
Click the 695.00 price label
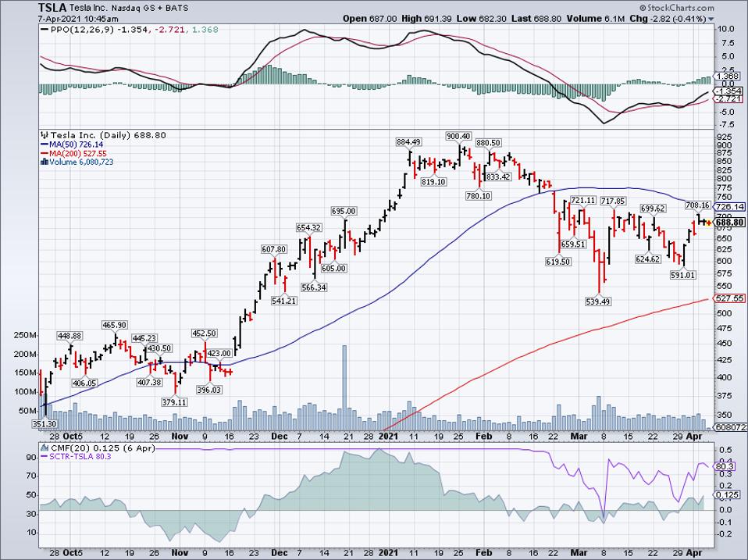tap(344, 211)
